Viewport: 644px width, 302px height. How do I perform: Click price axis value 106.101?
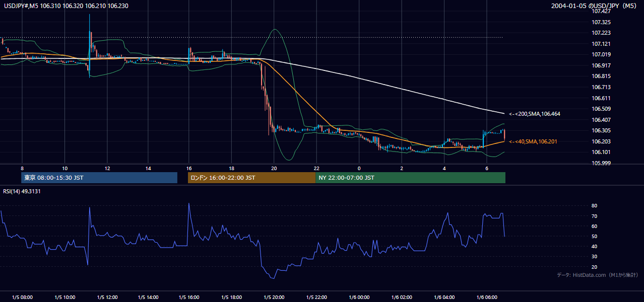602,152
